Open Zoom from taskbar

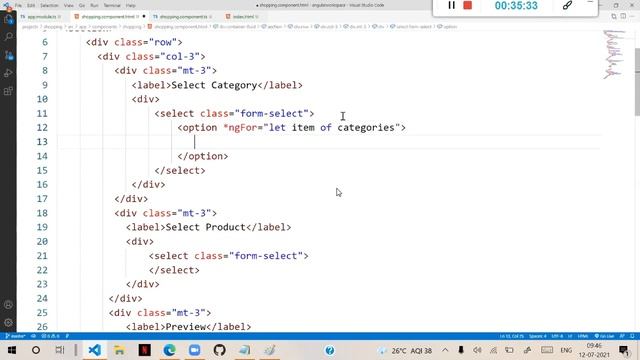[x=195, y=350]
